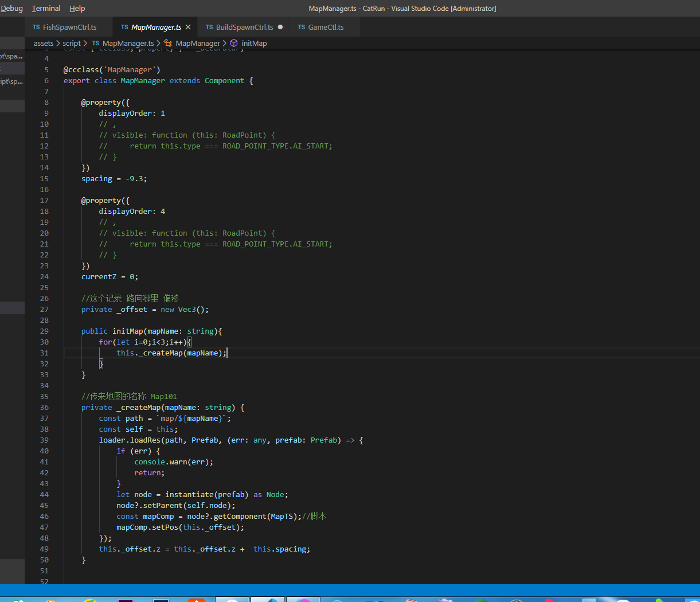Screen dimensions: 700x602
Task: Expand the script breadcrumb folder
Action: click(x=72, y=44)
